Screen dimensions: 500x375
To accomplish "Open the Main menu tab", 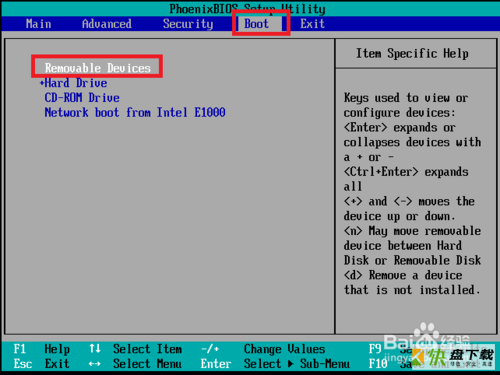I will pyautogui.click(x=39, y=24).
